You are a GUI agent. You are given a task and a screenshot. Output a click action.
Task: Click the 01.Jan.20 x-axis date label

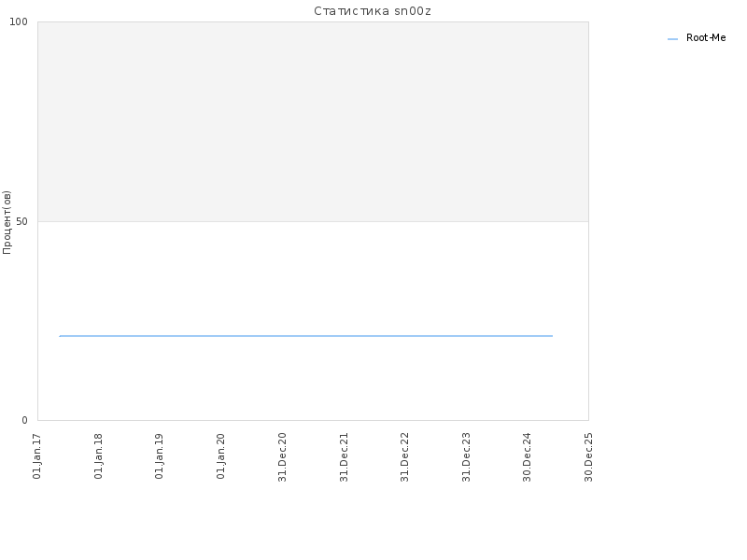pos(220,455)
